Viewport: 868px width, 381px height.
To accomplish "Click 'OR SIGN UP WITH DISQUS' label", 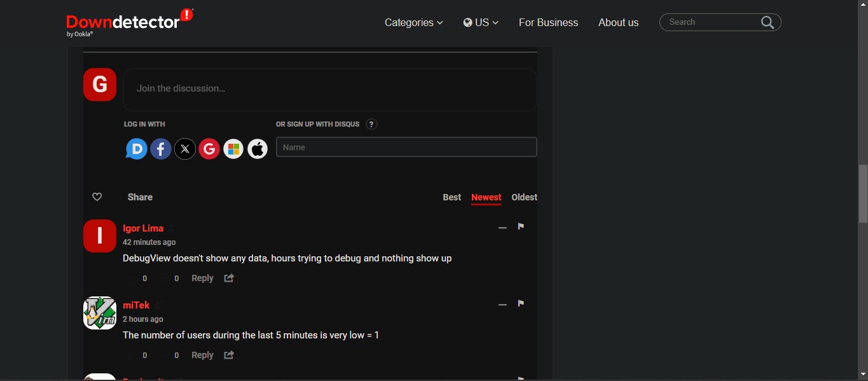I will (x=318, y=124).
